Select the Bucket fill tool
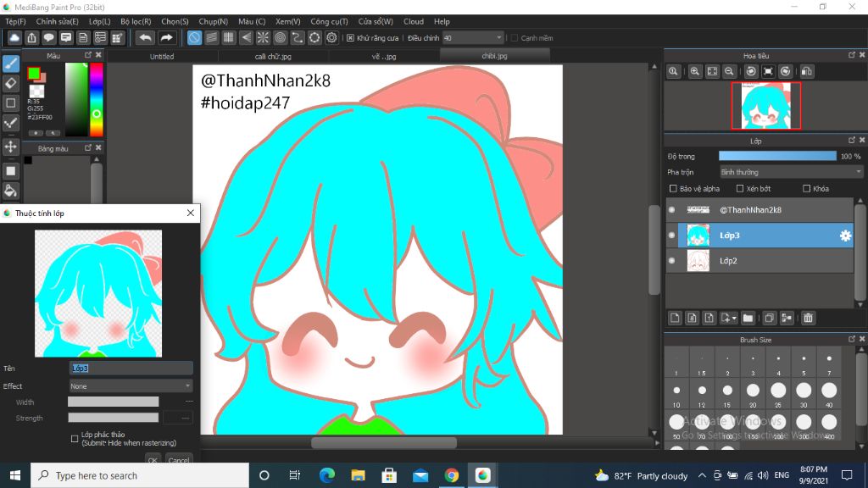This screenshot has height=488, width=868. pyautogui.click(x=10, y=191)
